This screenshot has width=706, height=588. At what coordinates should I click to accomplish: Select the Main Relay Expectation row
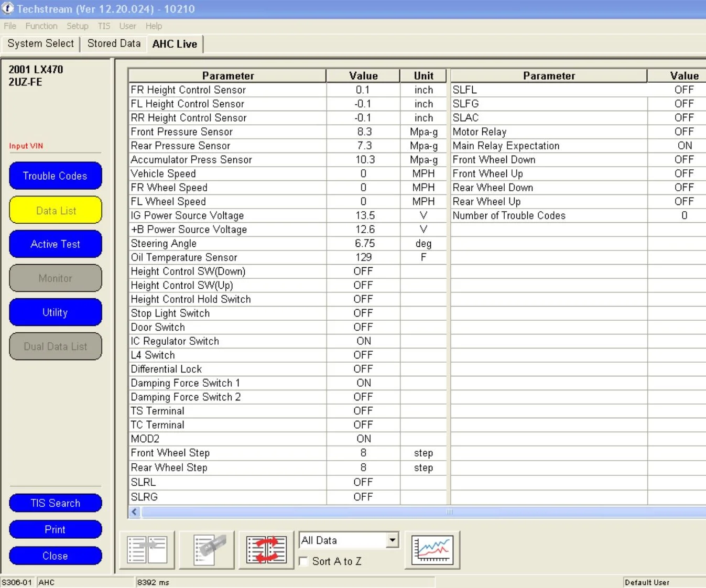click(x=578, y=146)
